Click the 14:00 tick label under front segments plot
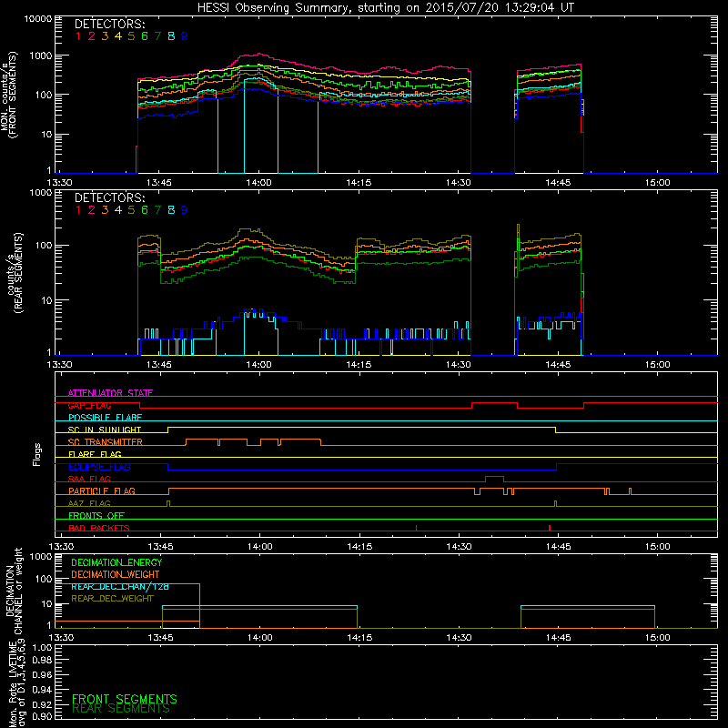 coord(258,183)
